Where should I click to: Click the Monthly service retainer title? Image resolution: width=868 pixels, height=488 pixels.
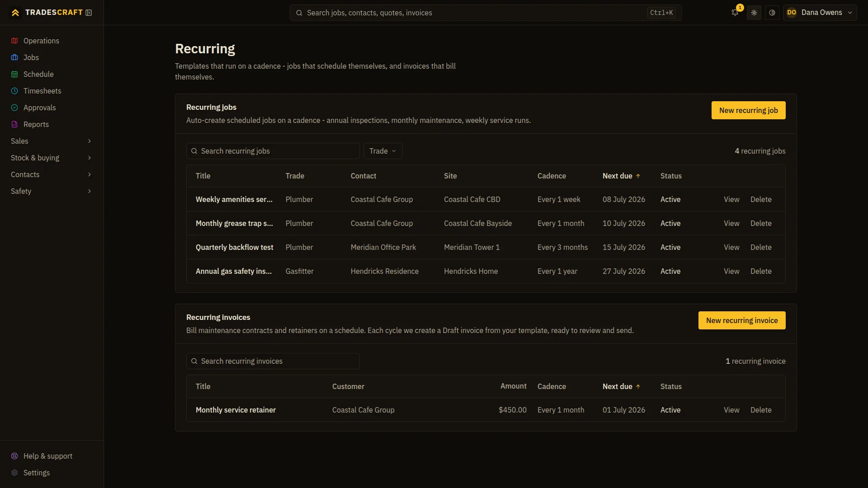(236, 410)
